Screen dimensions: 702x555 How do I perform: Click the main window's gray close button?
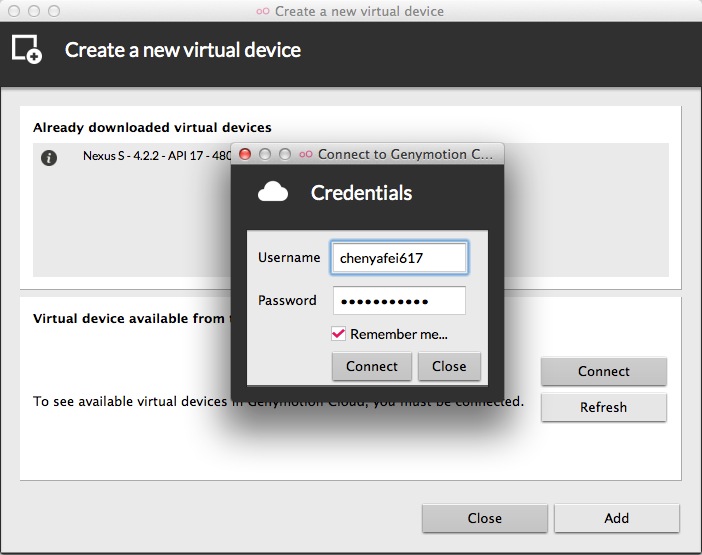coord(14,11)
